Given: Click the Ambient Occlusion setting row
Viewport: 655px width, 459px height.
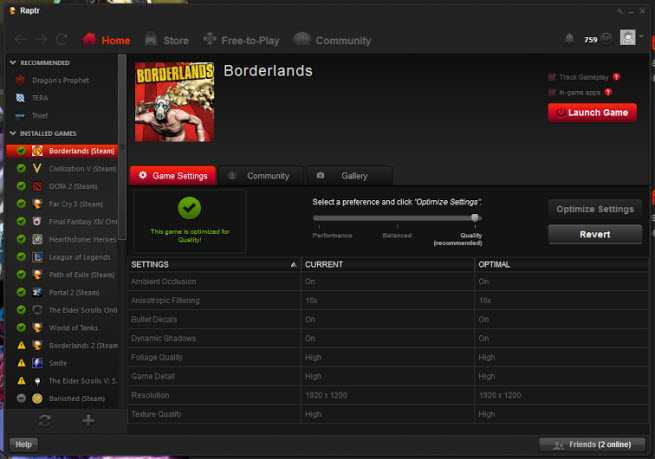Looking at the screenshot, I should pos(388,281).
